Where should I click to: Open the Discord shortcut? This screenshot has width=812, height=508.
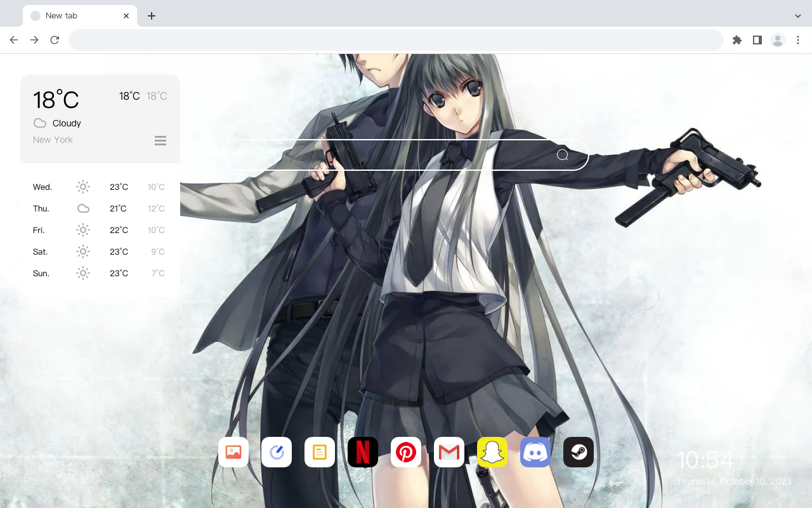535,452
